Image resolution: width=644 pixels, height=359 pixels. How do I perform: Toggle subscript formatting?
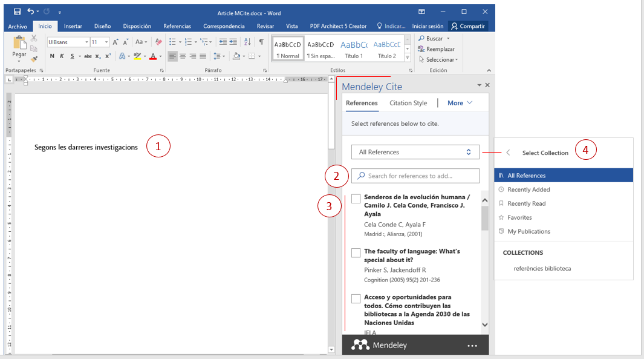point(98,56)
